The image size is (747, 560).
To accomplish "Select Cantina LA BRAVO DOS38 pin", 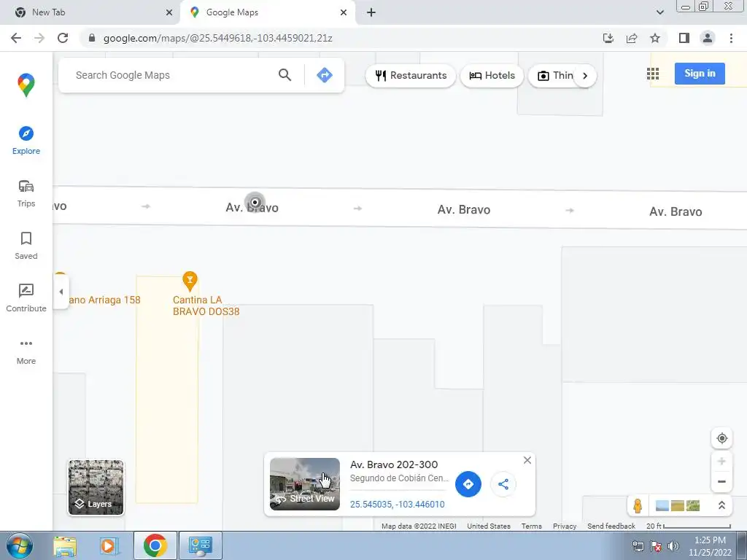I will click(190, 281).
